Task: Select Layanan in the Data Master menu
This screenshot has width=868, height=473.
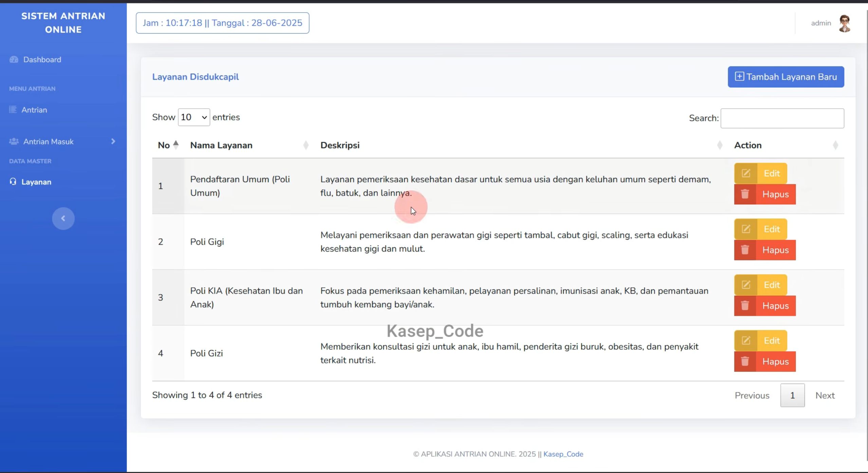Action: click(36, 182)
